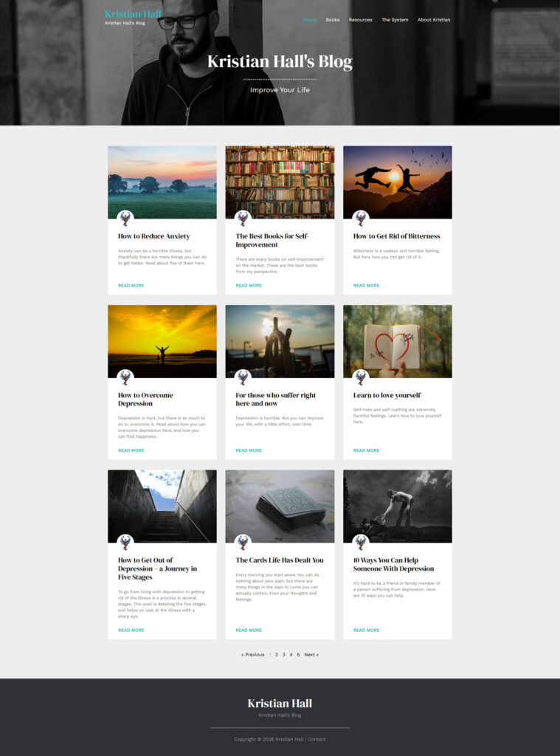The width and height of the screenshot is (560, 756).
Task: Open About Kristian in navigation
Action: point(434,20)
